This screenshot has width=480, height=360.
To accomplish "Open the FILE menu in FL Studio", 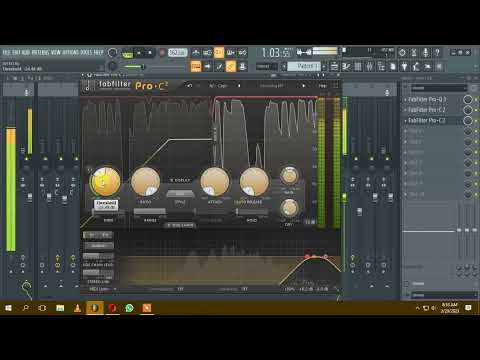I will (x=6, y=53).
